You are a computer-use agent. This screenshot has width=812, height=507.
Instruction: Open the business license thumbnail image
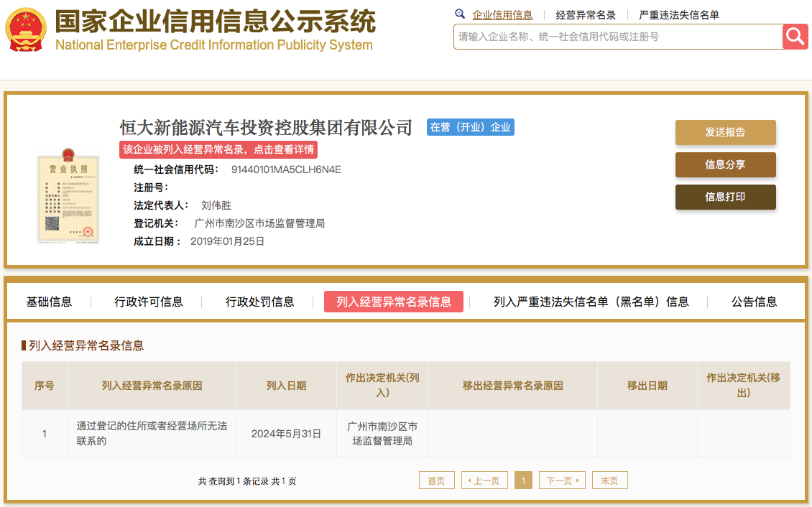click(x=68, y=195)
